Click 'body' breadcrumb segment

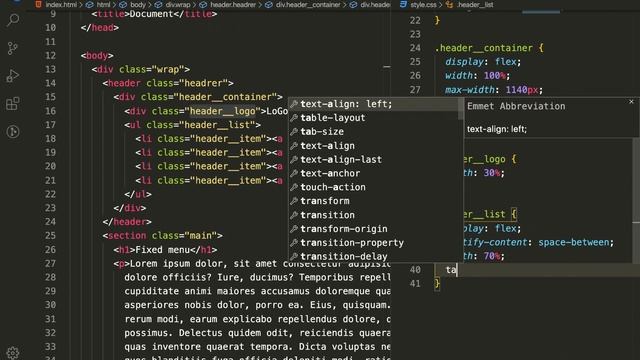coord(138,4)
